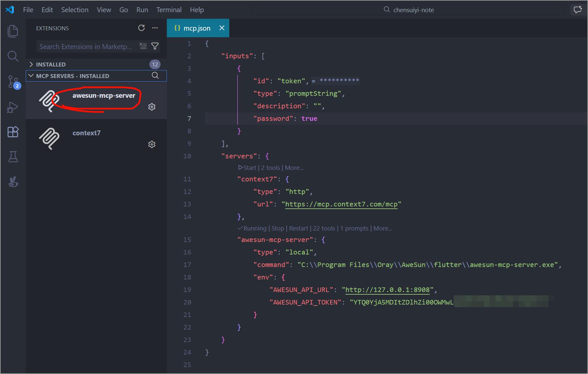This screenshot has height=374, width=588.
Task: Clear the extensions search results
Action: point(143,46)
